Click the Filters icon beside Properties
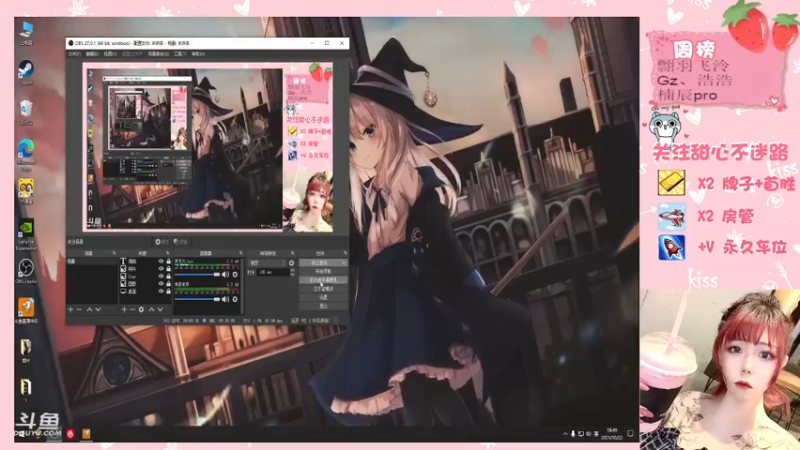 tap(176, 242)
